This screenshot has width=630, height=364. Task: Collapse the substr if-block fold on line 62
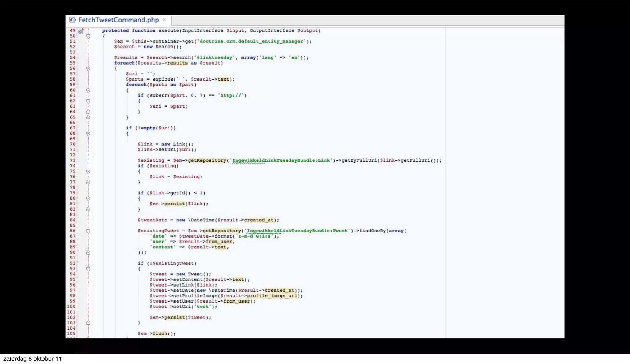click(88, 101)
